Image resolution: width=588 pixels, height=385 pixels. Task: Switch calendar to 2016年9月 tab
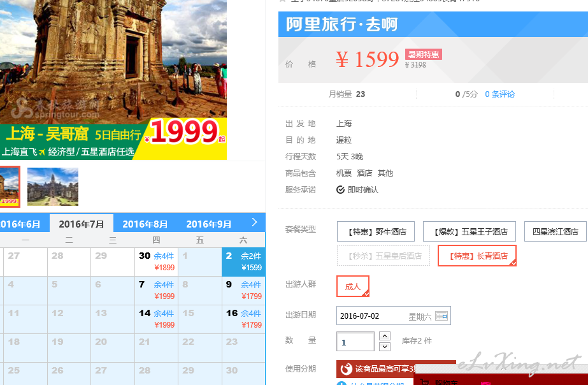pos(208,224)
